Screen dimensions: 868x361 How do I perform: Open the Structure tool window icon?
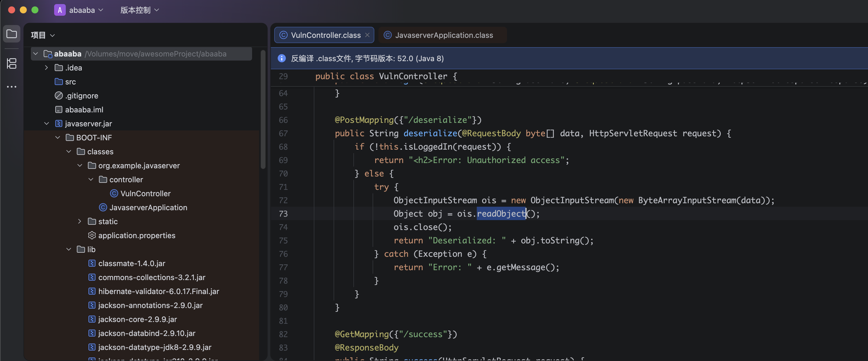point(12,63)
